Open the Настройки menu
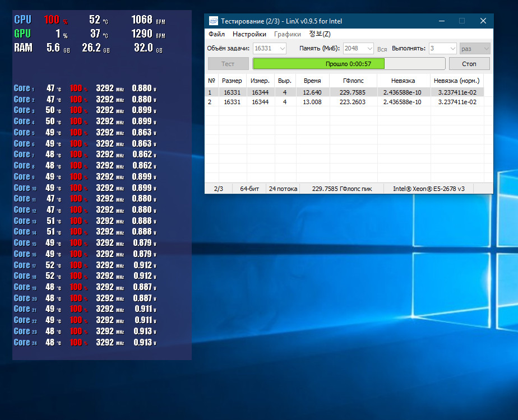Screen dimensions: 518x420 point(249,34)
